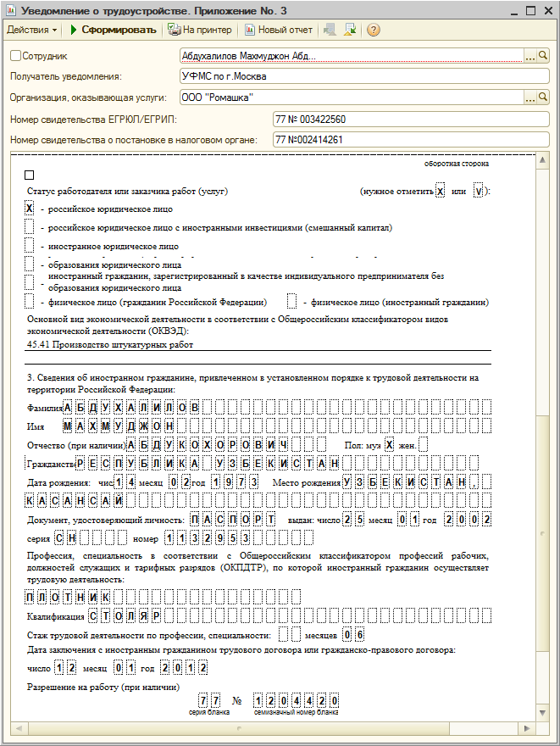The image size is (560, 746).
Task: Click the app icon in the title bar
Action: pyautogui.click(x=11, y=10)
